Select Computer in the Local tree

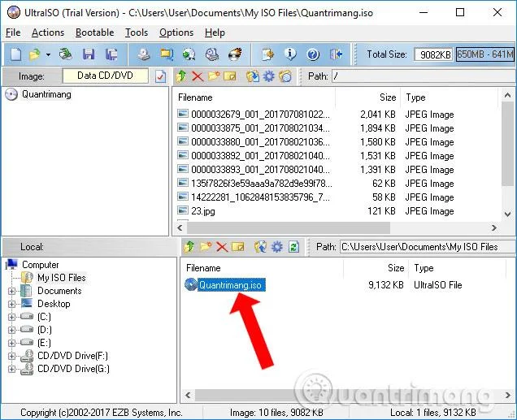coord(40,265)
